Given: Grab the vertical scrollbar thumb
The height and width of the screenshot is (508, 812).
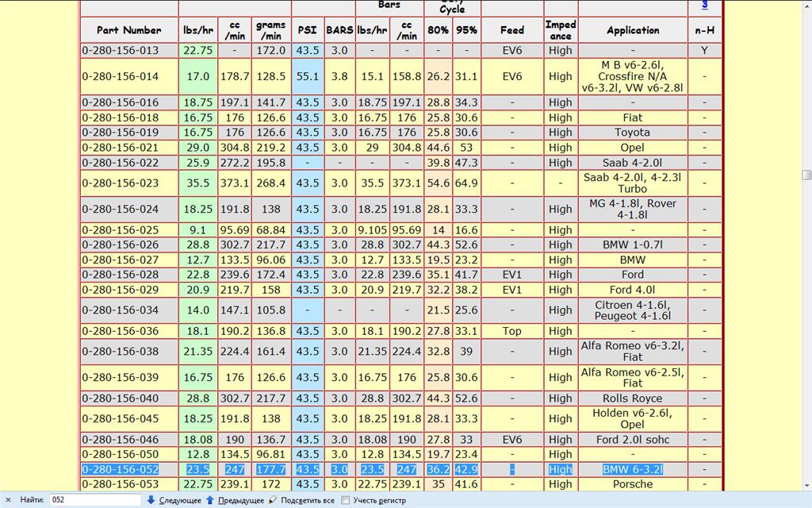Looking at the screenshot, I should pyautogui.click(x=806, y=175).
